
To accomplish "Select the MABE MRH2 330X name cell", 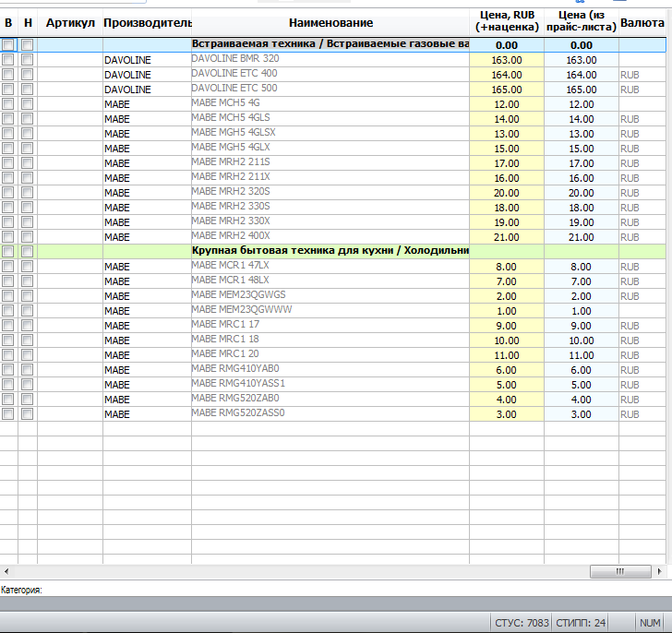I will 330,222.
